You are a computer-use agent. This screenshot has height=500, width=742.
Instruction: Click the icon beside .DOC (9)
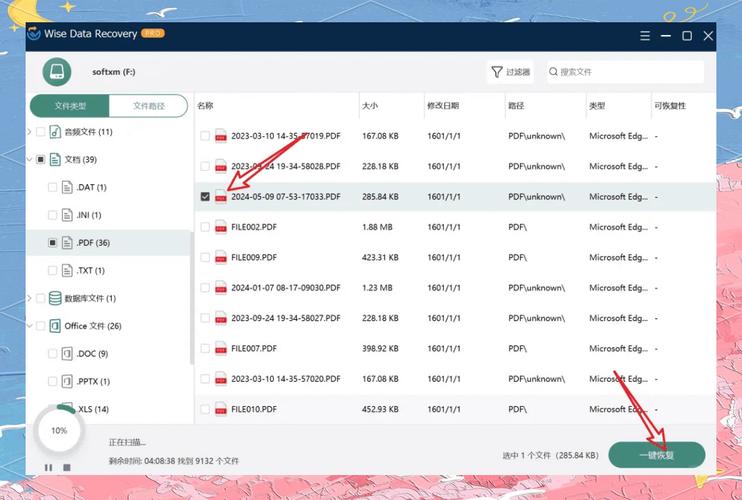67,353
